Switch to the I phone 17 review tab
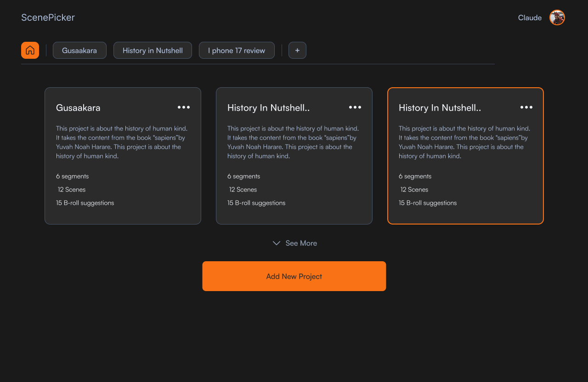The height and width of the screenshot is (382, 588). click(x=237, y=51)
